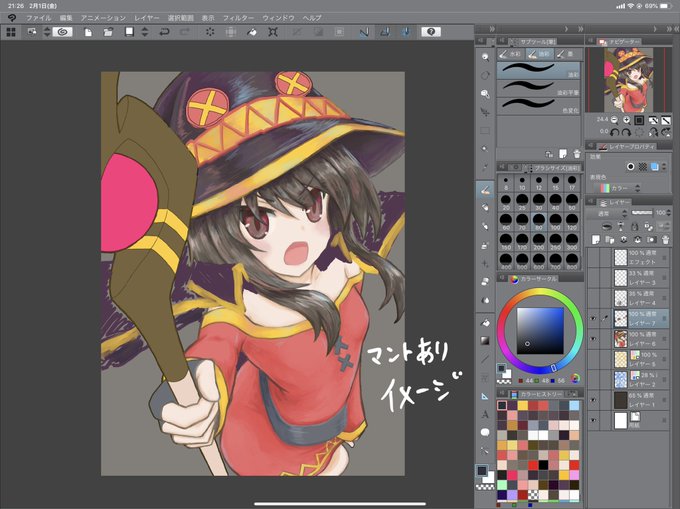Select the Zoom magnifier tool
The height and width of the screenshot is (509, 680).
(485, 57)
